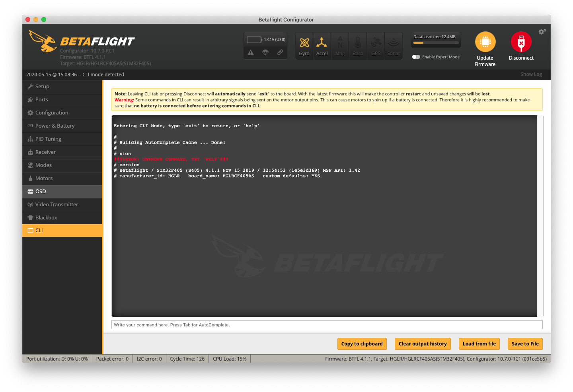
Task: Click Save to File button
Action: click(x=525, y=344)
